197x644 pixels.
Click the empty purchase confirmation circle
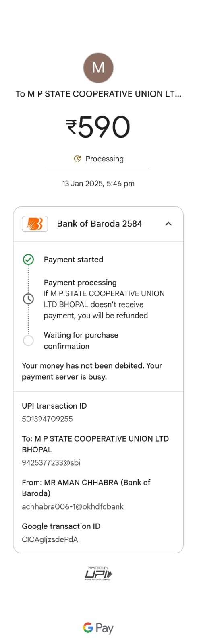click(x=28, y=341)
